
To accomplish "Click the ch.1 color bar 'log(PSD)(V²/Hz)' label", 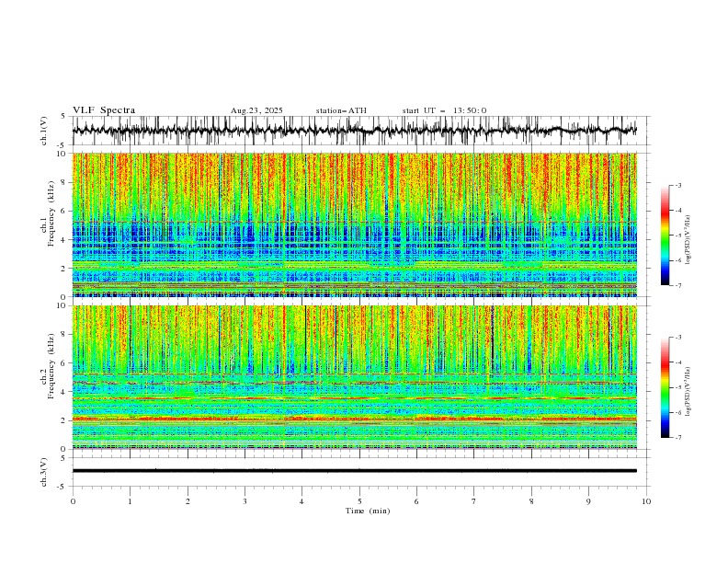I will point(688,240).
